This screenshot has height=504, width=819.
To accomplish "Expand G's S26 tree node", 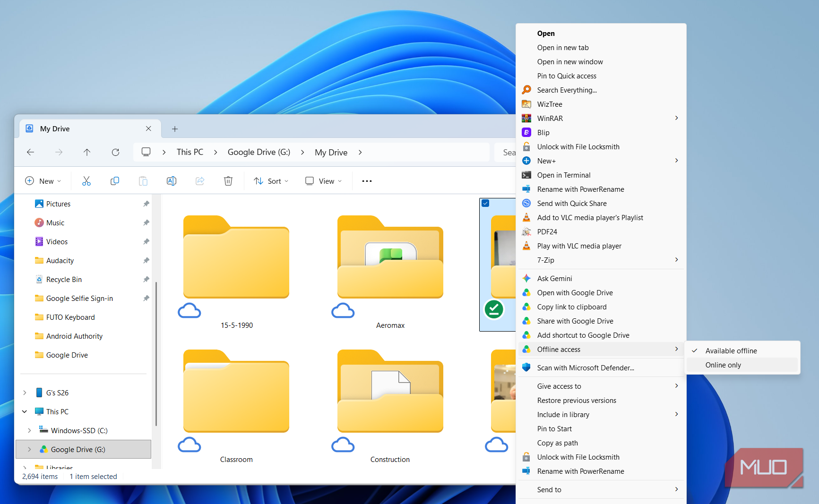I will 25,393.
